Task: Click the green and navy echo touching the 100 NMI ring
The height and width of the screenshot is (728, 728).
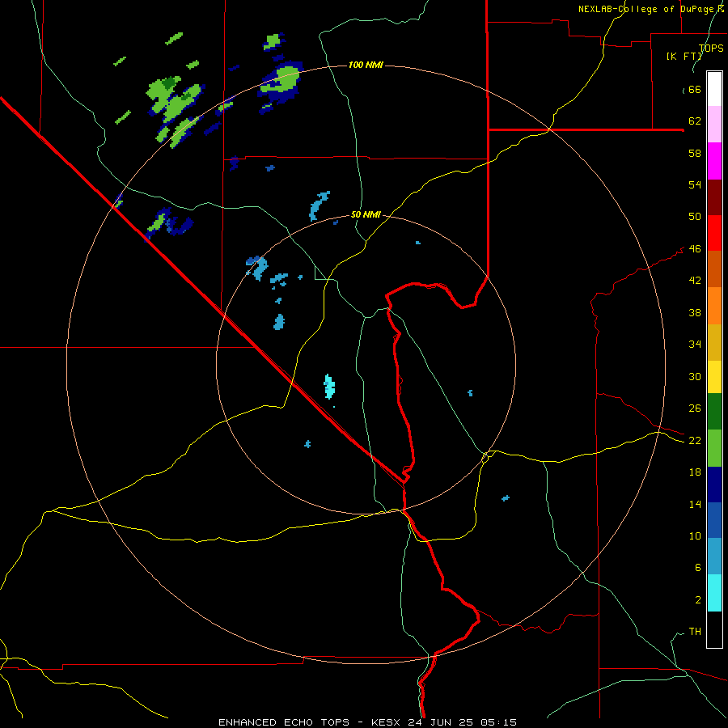Action: click(x=281, y=83)
